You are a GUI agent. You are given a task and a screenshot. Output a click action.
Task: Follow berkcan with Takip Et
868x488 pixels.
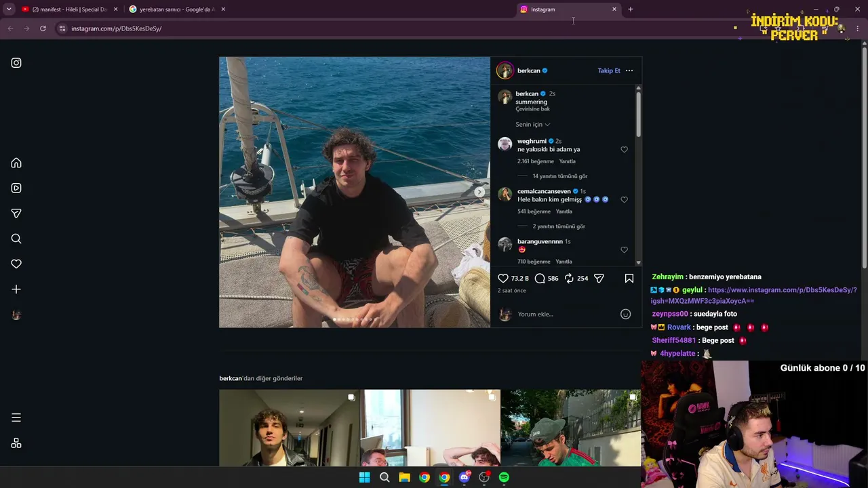[609, 70]
